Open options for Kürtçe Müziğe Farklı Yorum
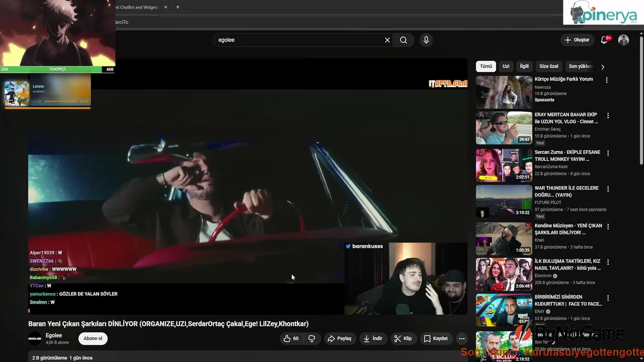This screenshot has width=644, height=362. (606, 80)
